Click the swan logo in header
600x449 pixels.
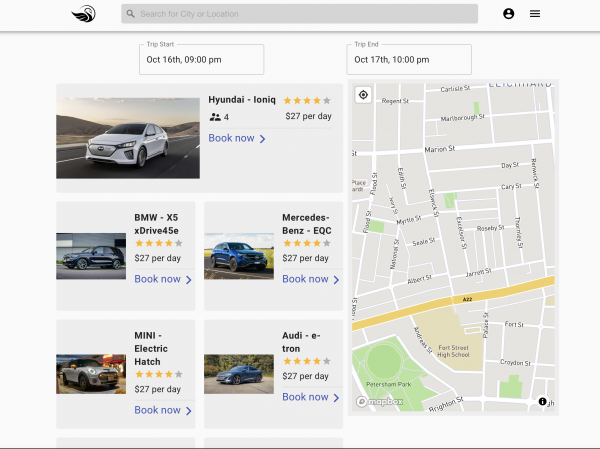click(x=83, y=14)
